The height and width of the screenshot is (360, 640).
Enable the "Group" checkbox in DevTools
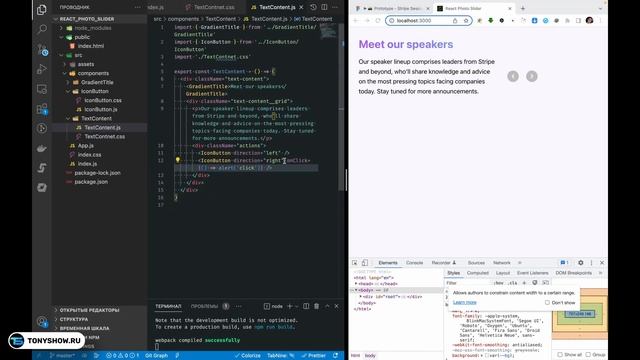click(x=588, y=355)
